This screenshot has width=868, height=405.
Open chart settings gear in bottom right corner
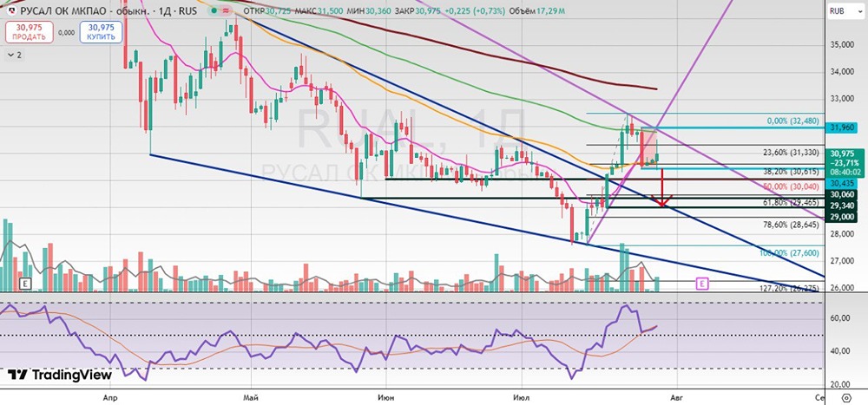click(846, 398)
